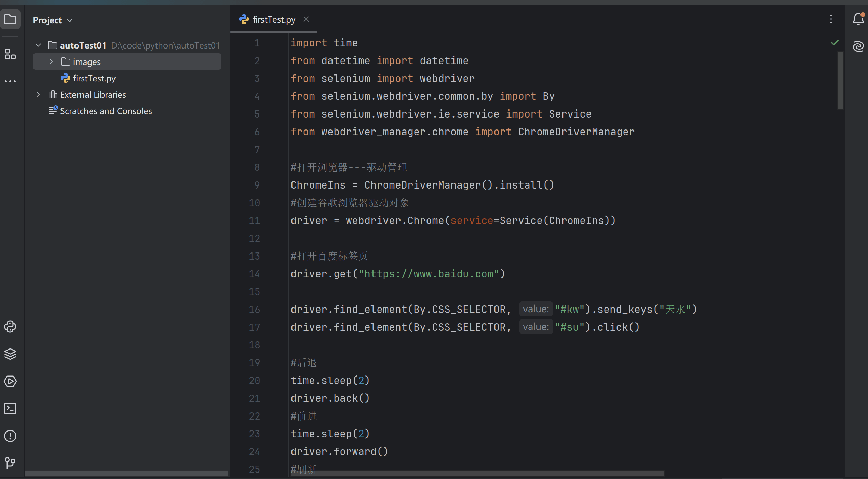Viewport: 868px width, 479px height.
Task: Click the firstTest.py tab
Action: (x=274, y=19)
